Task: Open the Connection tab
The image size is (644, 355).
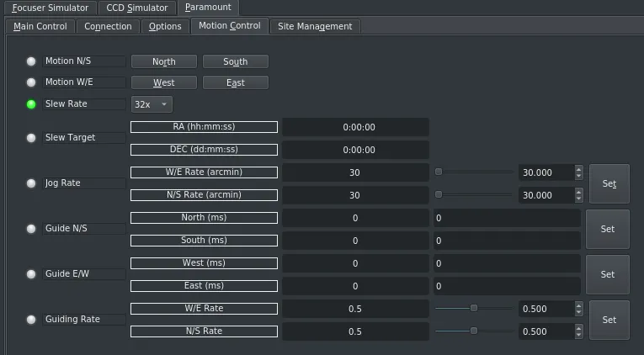Action: [108, 26]
